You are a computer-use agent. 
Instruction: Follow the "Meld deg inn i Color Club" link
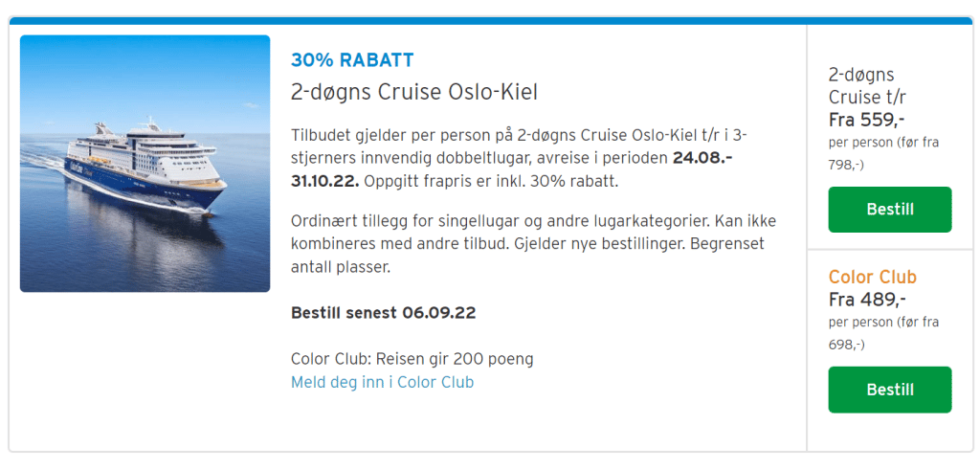tap(382, 382)
